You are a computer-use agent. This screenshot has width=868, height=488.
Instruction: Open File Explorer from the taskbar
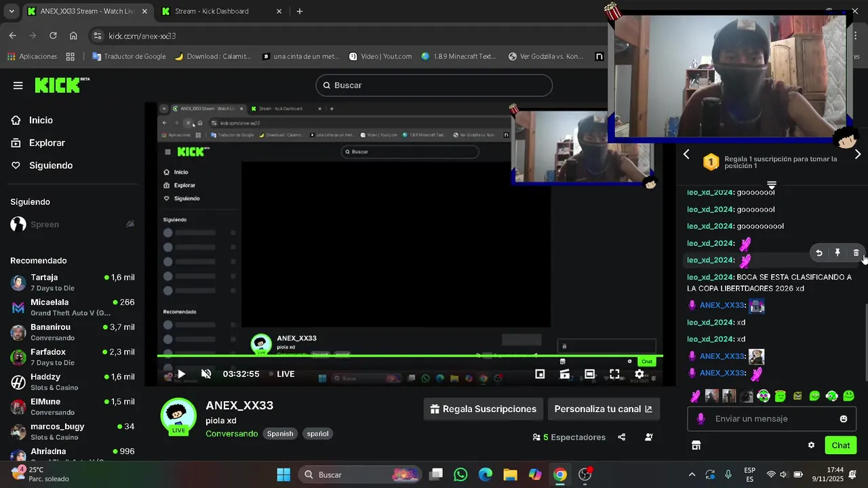(x=510, y=474)
